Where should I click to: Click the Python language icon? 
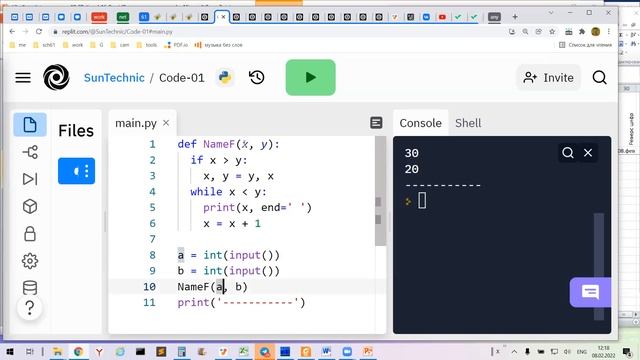tap(225, 77)
